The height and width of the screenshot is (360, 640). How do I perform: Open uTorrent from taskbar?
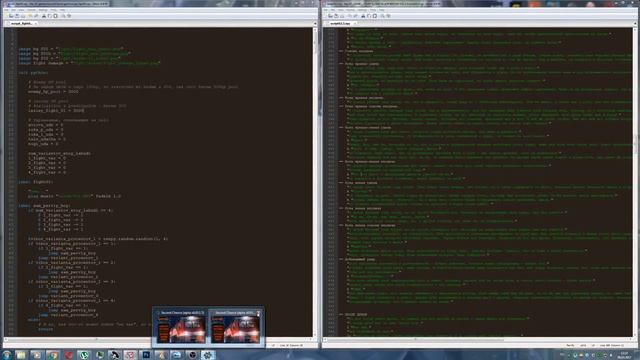coord(84,355)
